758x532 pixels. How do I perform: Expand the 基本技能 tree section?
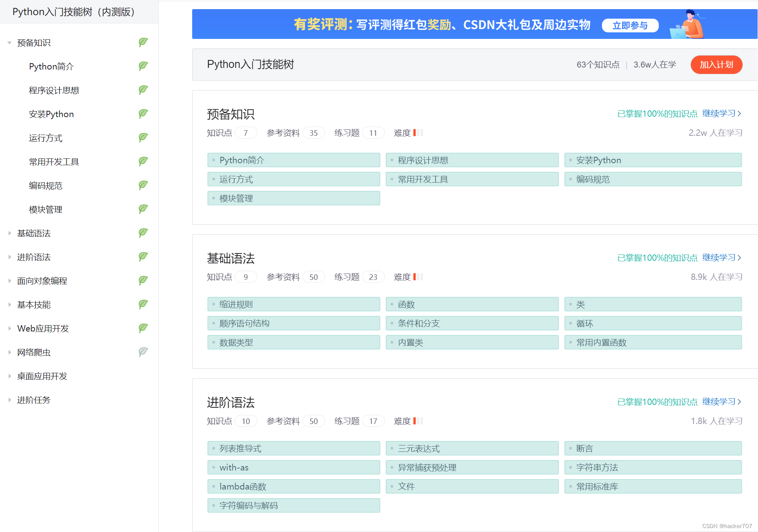[10, 305]
